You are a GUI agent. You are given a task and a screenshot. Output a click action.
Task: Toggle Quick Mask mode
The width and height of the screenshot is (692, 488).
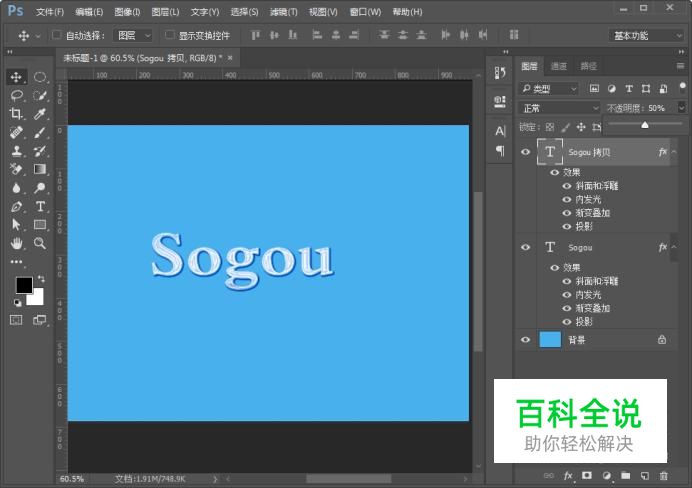click(x=16, y=320)
